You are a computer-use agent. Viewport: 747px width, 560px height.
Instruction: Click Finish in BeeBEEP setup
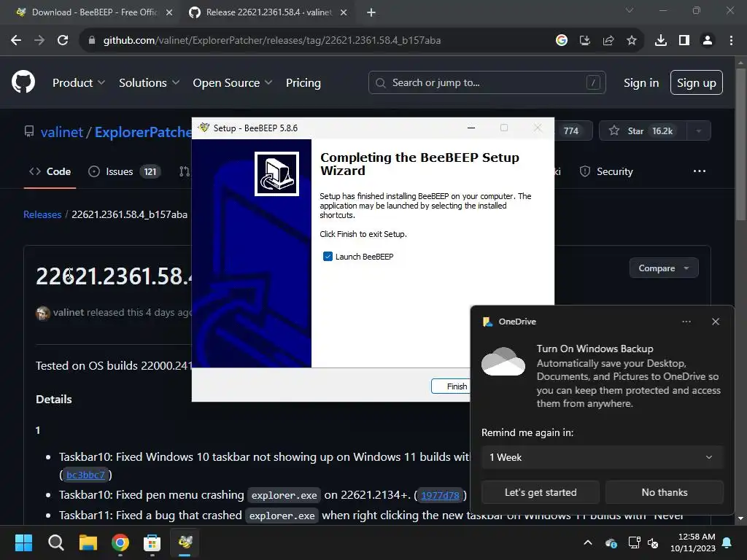pyautogui.click(x=451, y=386)
